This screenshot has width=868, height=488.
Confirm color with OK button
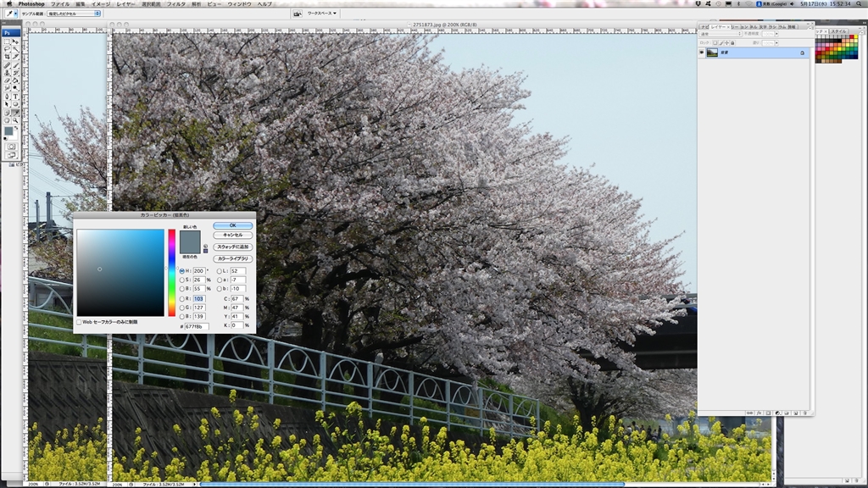click(232, 225)
